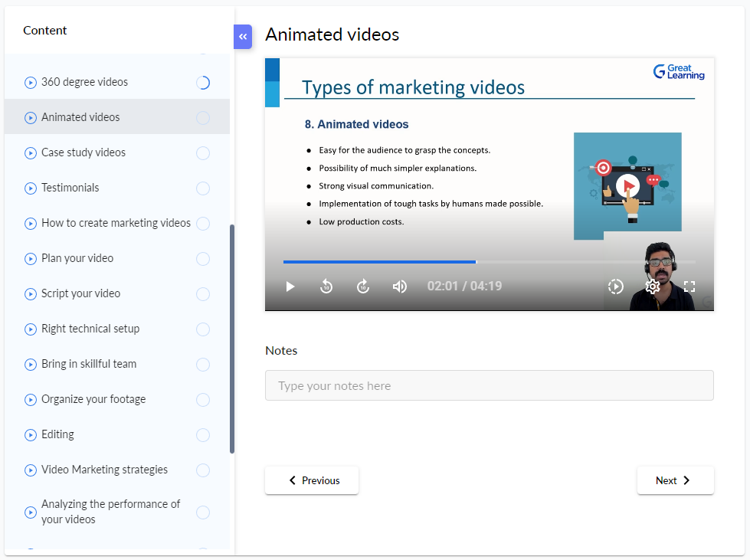Skip forward 10 seconds in video
The height and width of the screenshot is (560, 750).
pyautogui.click(x=363, y=287)
